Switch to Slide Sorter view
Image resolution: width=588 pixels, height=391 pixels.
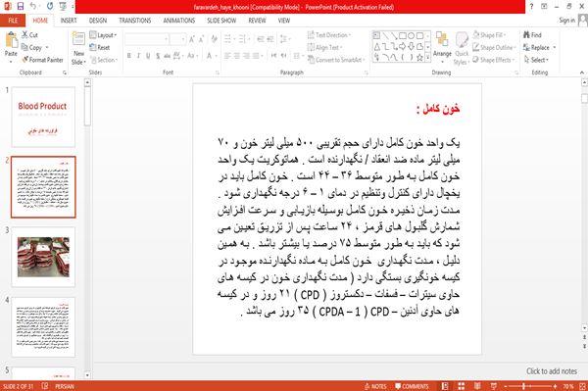[461, 386]
